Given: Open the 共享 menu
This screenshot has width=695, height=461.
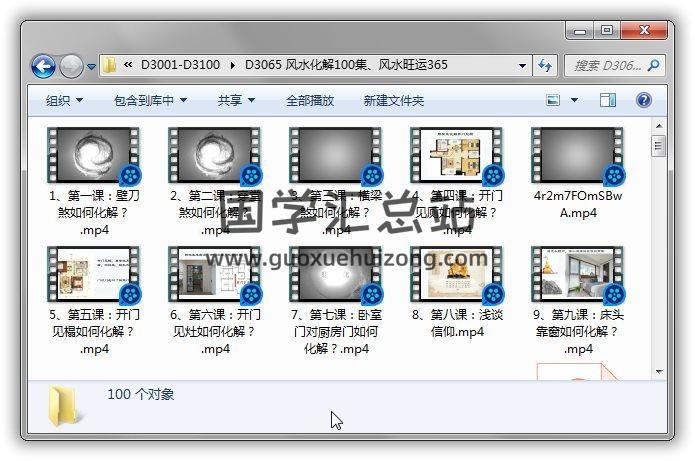Looking at the screenshot, I should pos(236,101).
